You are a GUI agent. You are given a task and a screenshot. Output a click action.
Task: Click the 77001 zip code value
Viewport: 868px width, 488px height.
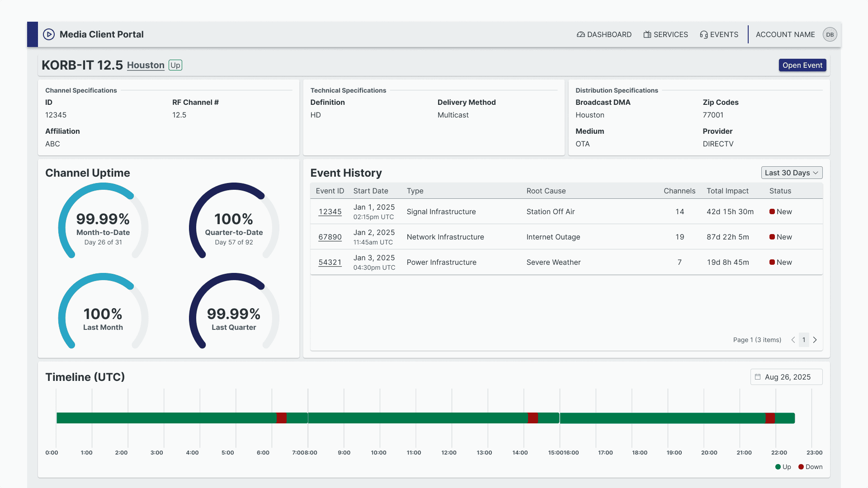[x=713, y=115]
